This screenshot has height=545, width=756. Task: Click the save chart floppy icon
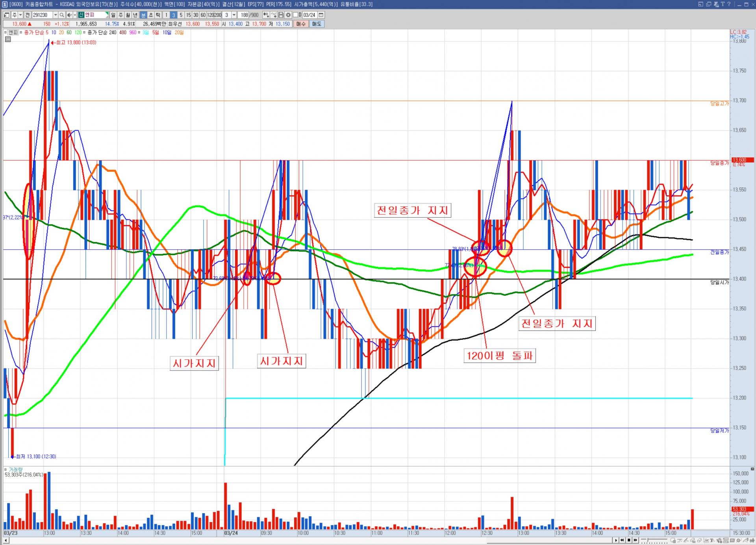[281, 15]
